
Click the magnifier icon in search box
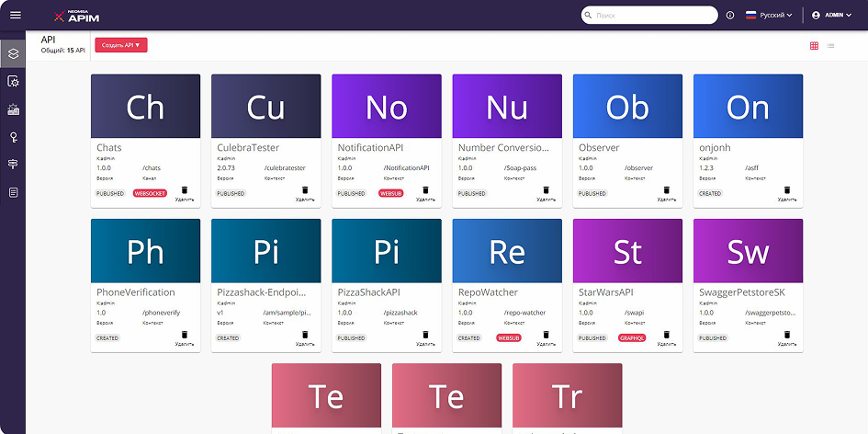pos(589,15)
